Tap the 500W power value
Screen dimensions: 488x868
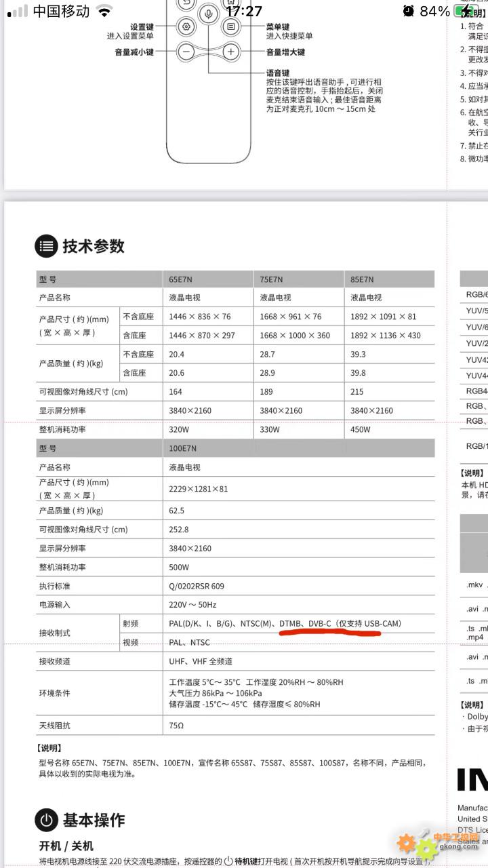(x=179, y=567)
